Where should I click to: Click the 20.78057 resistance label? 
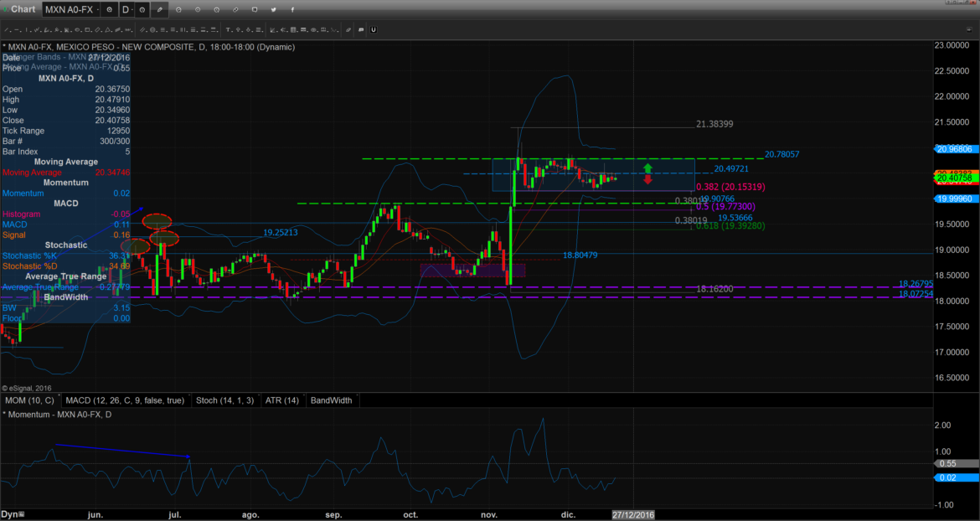coord(781,154)
